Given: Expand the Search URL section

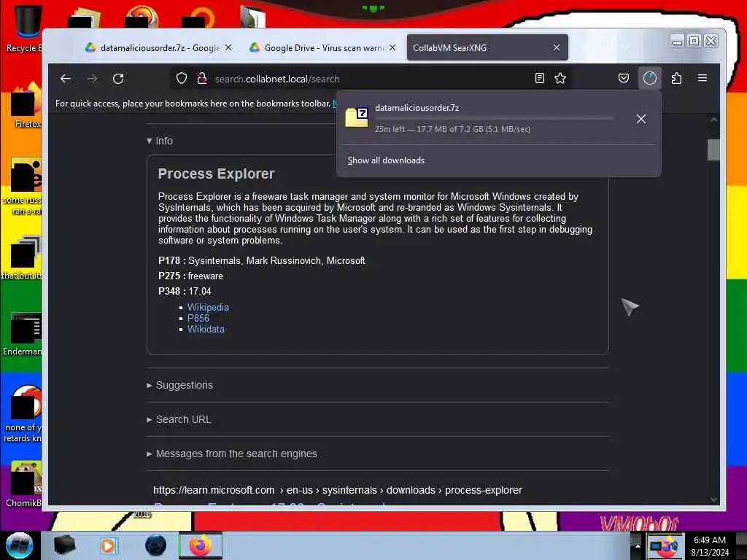Looking at the screenshot, I should 179,419.
